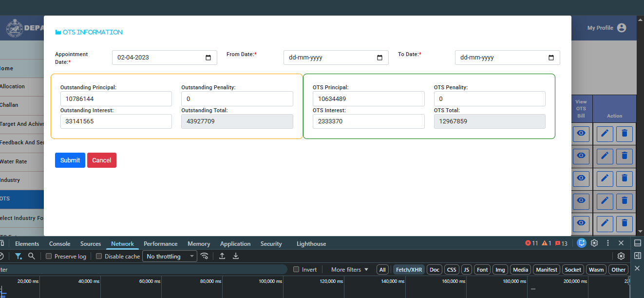The width and height of the screenshot is (644, 298).
Task: Click the My Profile avatar icon
Action: 622,28
